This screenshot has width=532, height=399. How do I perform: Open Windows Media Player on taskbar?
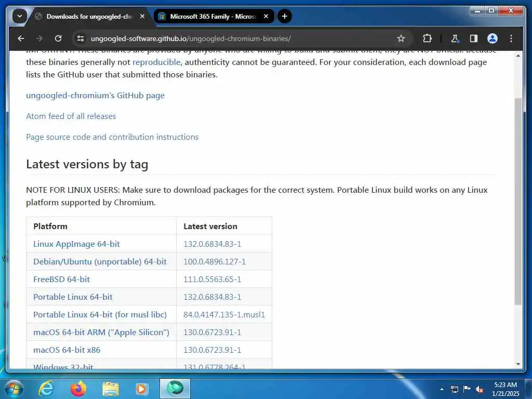pos(141,389)
